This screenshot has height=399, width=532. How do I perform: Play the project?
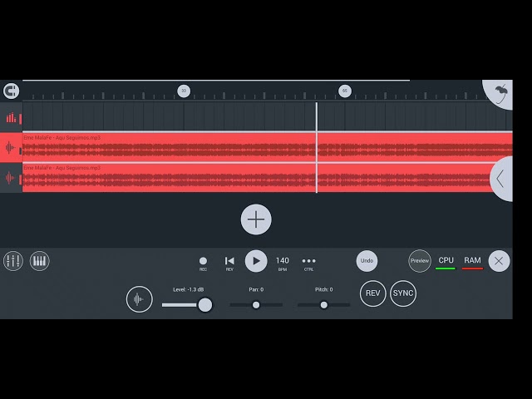pyautogui.click(x=256, y=261)
